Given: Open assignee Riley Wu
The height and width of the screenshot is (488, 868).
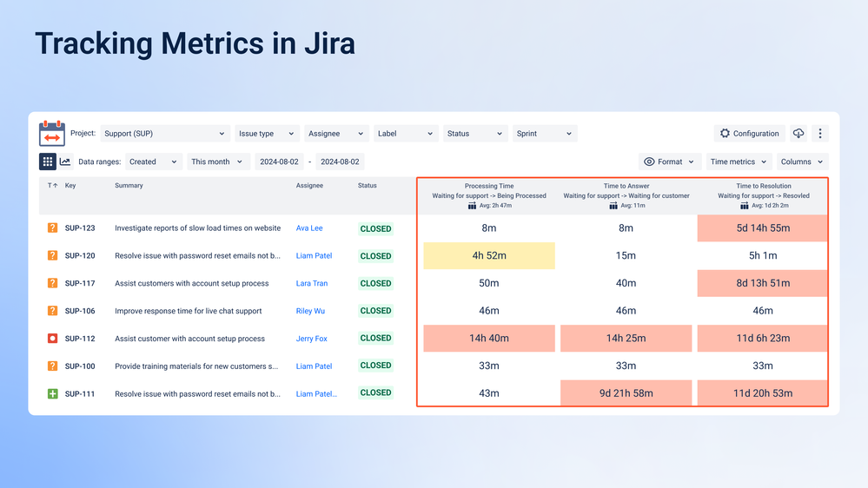Looking at the screenshot, I should point(310,311).
